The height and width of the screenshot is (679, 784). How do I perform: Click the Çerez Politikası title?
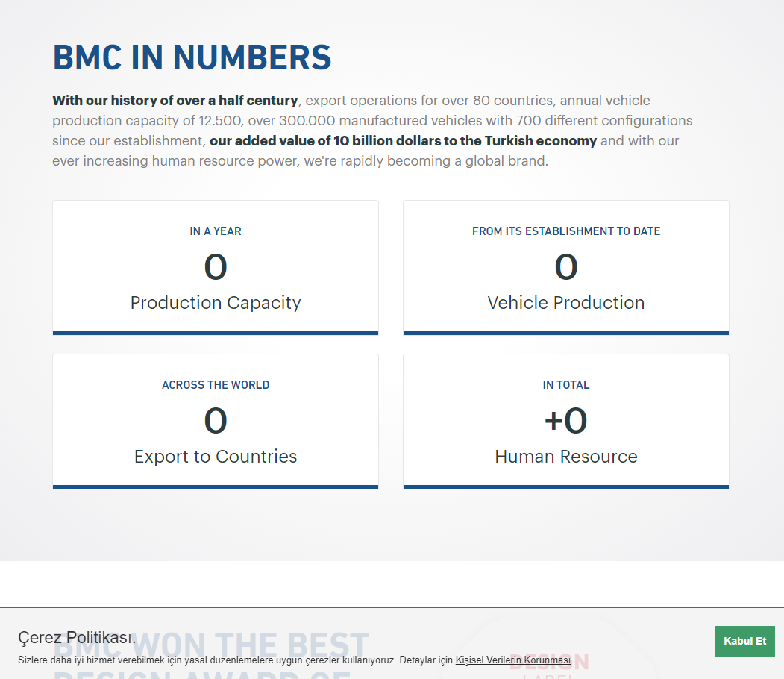point(77,638)
